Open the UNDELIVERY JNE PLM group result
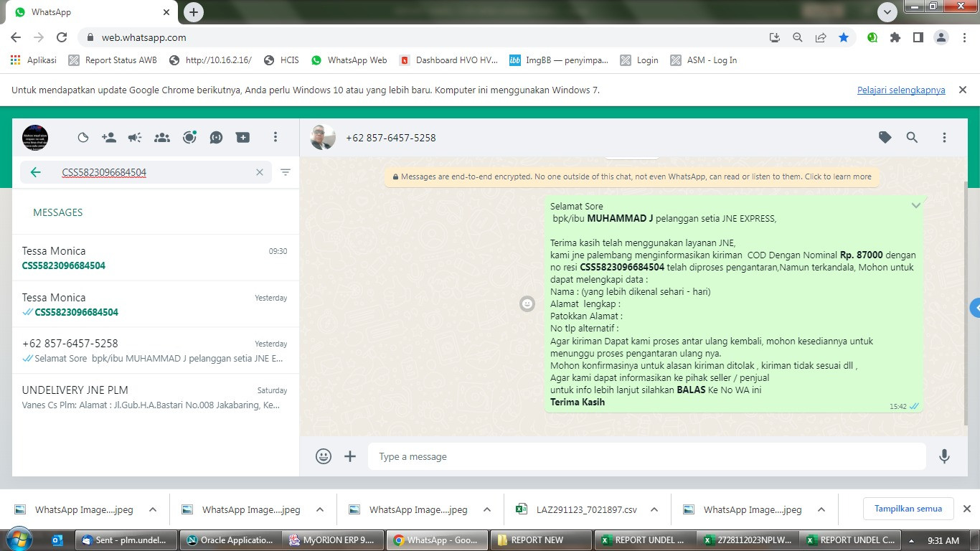The width and height of the screenshot is (980, 551). point(155,397)
